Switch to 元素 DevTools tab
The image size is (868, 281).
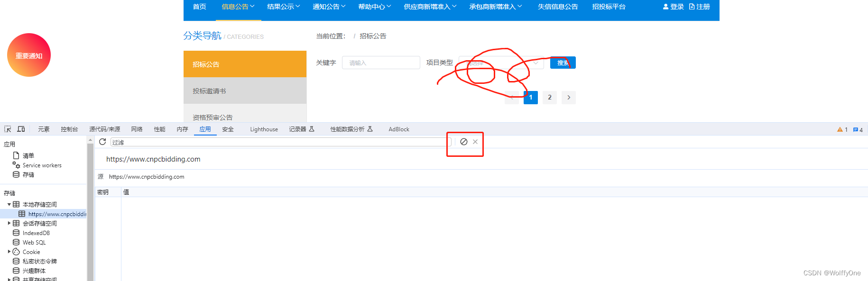tap(44, 129)
